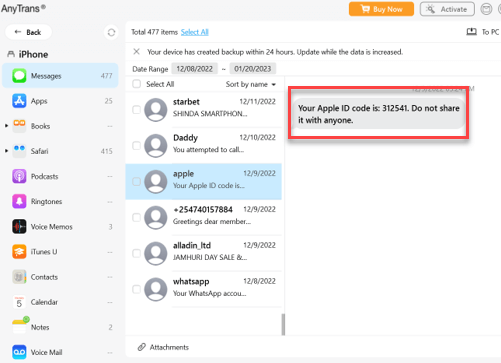The height and width of the screenshot is (363, 501).
Task: Open the Sort by name dropdown
Action: (251, 84)
